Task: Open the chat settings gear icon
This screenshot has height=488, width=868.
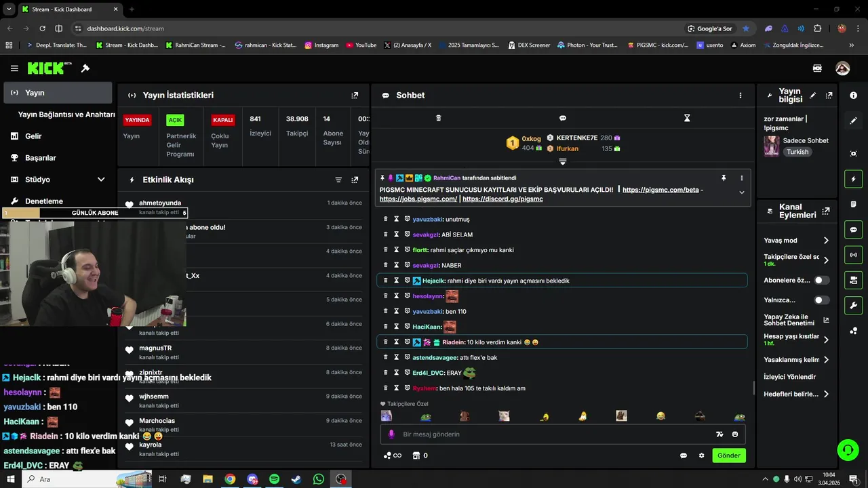Action: point(702,455)
